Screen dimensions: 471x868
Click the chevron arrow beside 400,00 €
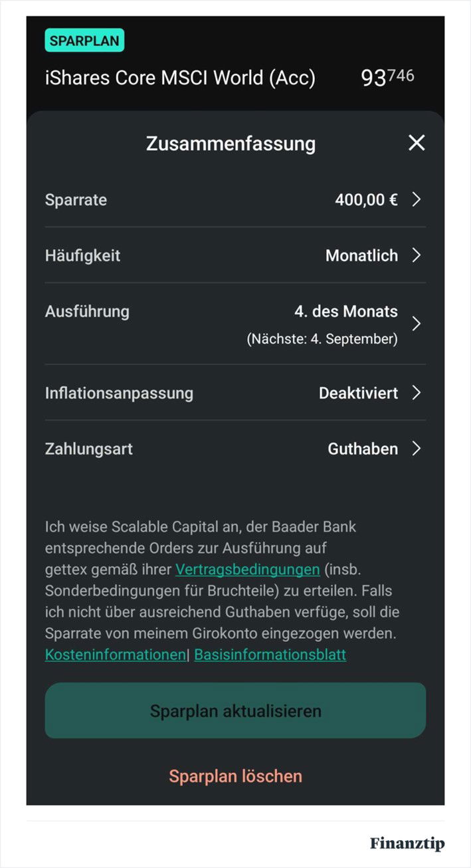pyautogui.click(x=417, y=199)
